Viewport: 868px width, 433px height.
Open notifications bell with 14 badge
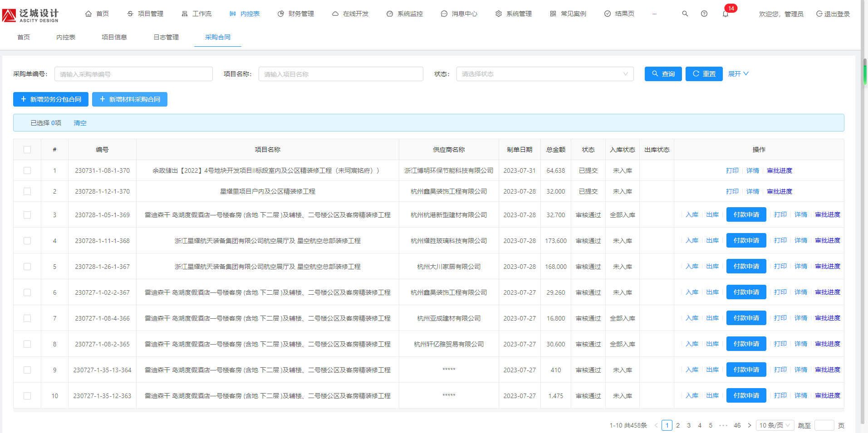tap(726, 14)
